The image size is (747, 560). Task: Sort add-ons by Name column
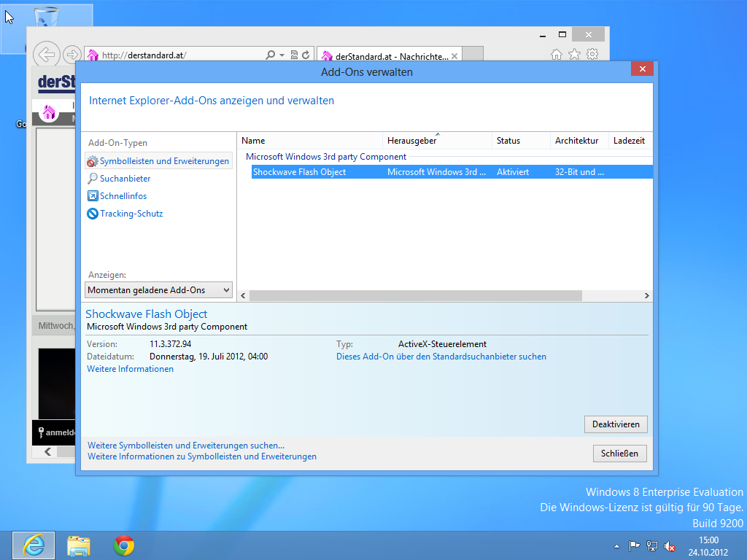[309, 141]
